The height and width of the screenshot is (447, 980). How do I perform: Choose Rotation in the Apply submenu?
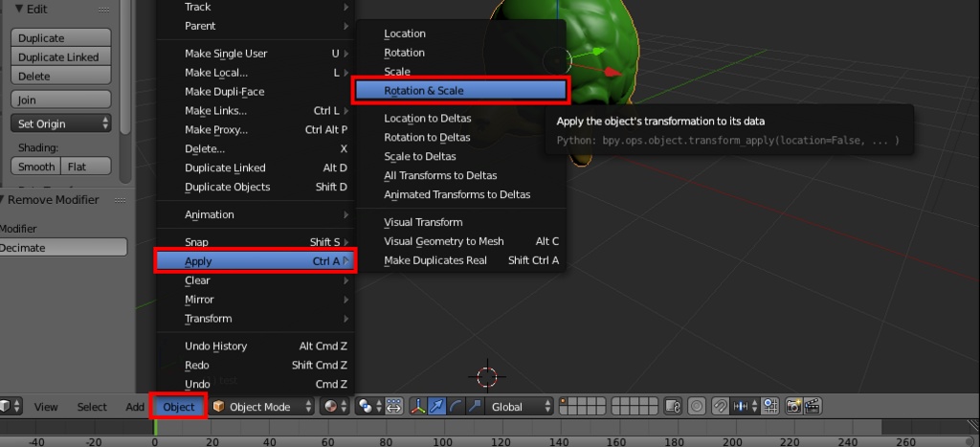click(460, 53)
